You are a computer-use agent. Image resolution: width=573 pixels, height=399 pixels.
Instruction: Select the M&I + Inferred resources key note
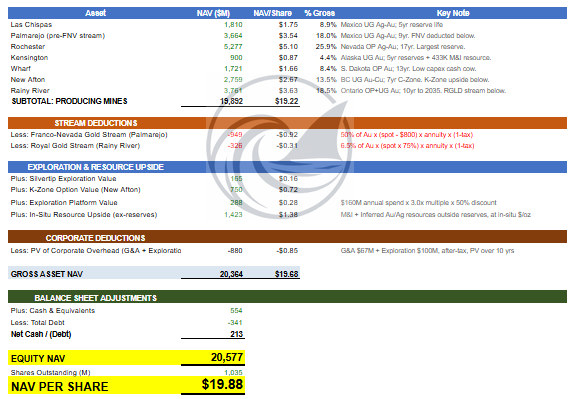[x=436, y=214]
